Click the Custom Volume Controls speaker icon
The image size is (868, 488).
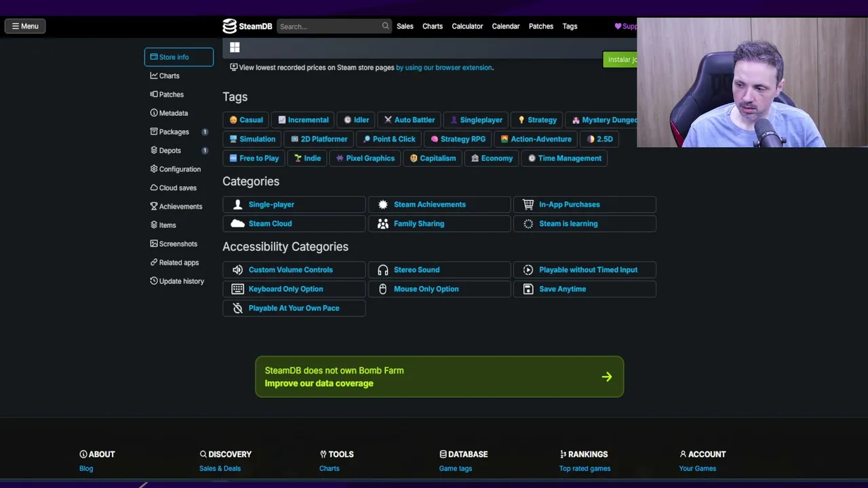click(x=237, y=270)
